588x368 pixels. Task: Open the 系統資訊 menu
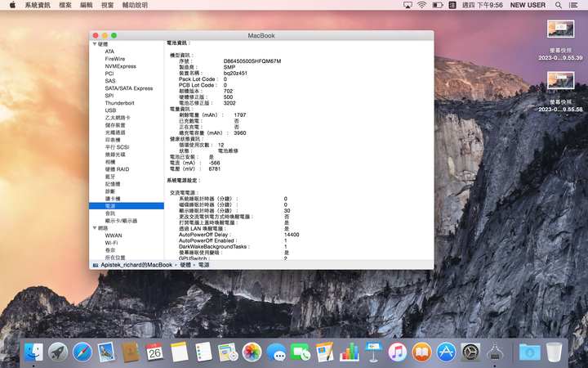(38, 5)
